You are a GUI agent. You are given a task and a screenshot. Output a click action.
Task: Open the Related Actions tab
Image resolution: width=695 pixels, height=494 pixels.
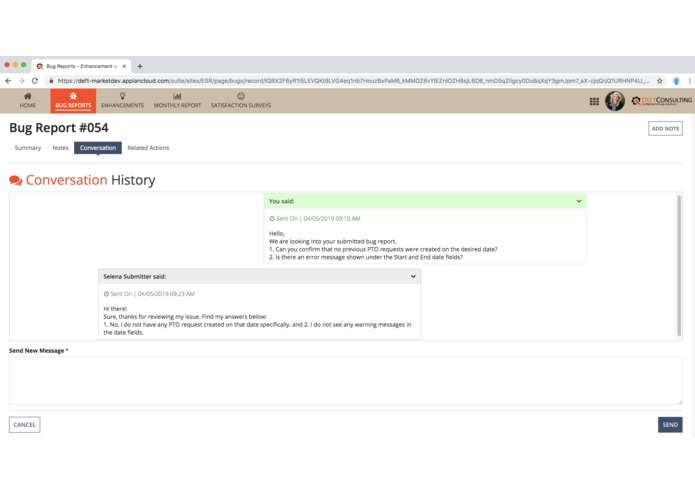click(x=148, y=148)
